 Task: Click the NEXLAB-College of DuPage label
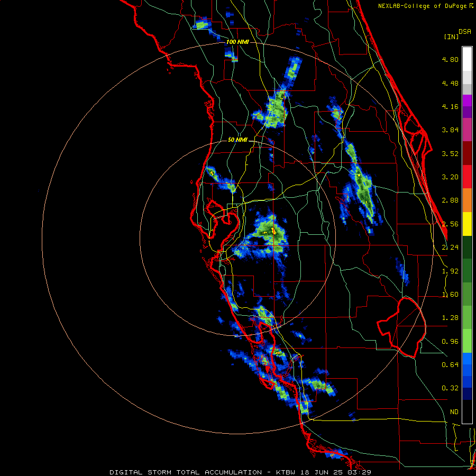point(423,6)
